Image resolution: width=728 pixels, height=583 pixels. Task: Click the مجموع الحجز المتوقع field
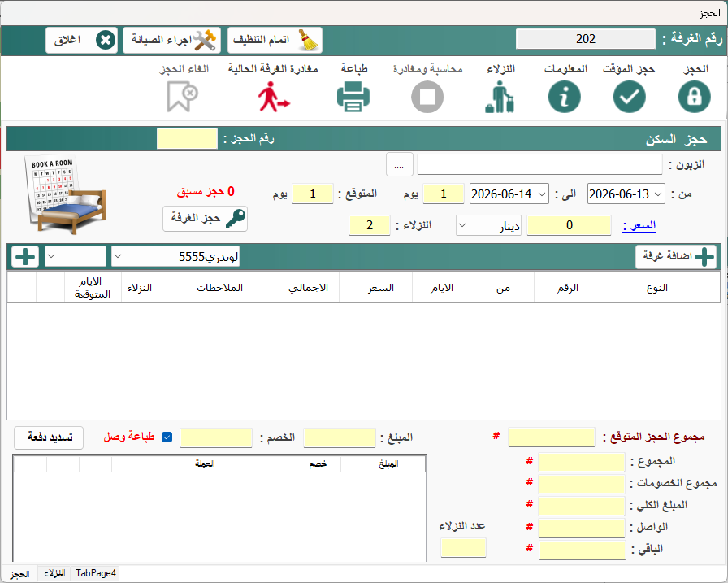click(x=552, y=437)
